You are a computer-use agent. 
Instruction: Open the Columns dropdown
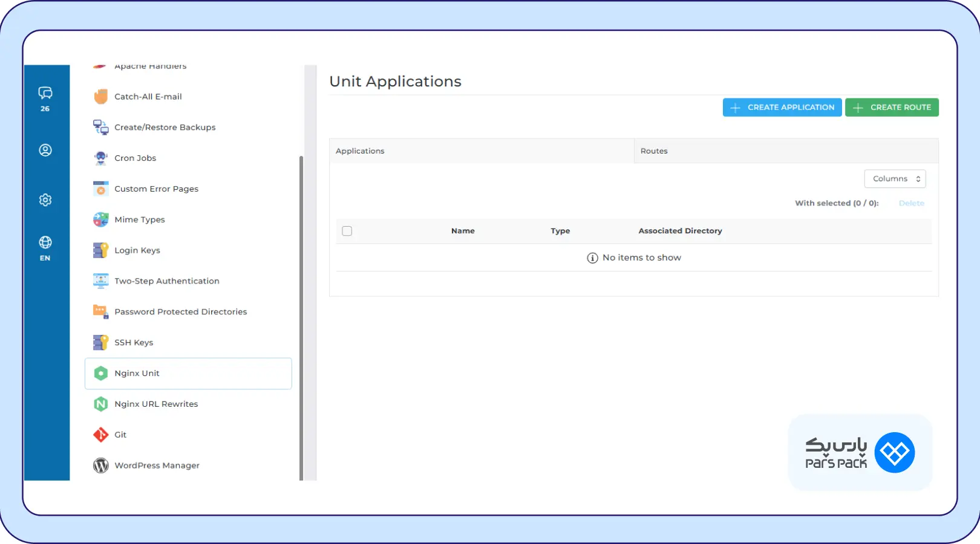(x=895, y=178)
